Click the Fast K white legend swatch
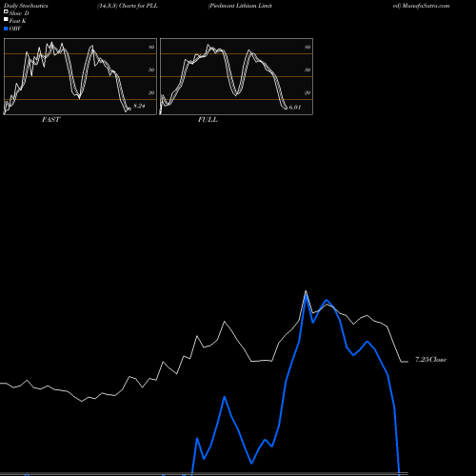Image resolution: width=476 pixels, height=476 pixels. (x=6, y=20)
